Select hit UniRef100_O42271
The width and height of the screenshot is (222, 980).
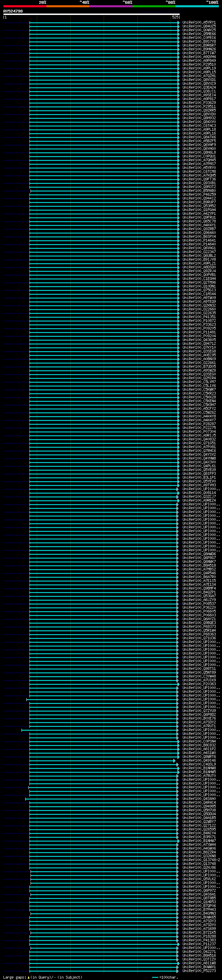199,951
